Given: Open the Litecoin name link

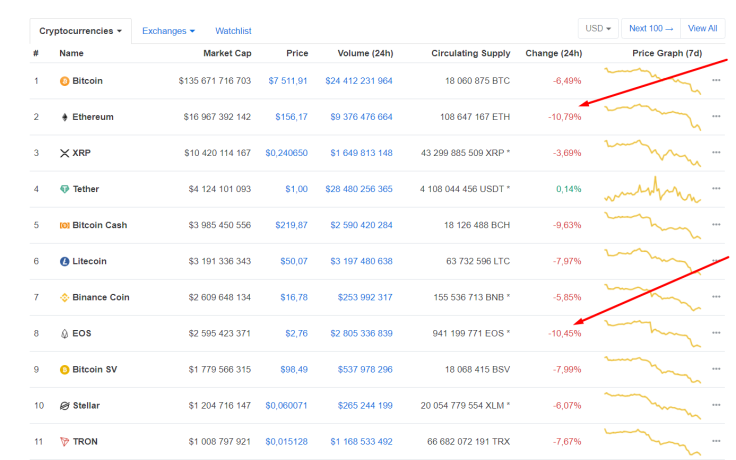Looking at the screenshot, I should pos(89,261).
